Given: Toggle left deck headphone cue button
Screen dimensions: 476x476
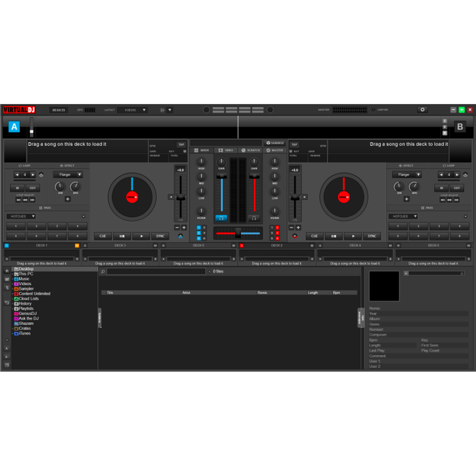Looking at the screenshot, I should (x=221, y=218).
